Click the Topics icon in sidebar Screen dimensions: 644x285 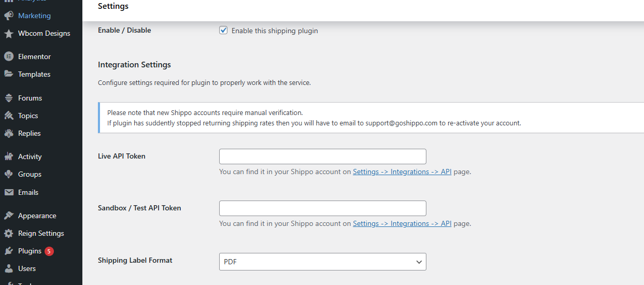coord(9,116)
